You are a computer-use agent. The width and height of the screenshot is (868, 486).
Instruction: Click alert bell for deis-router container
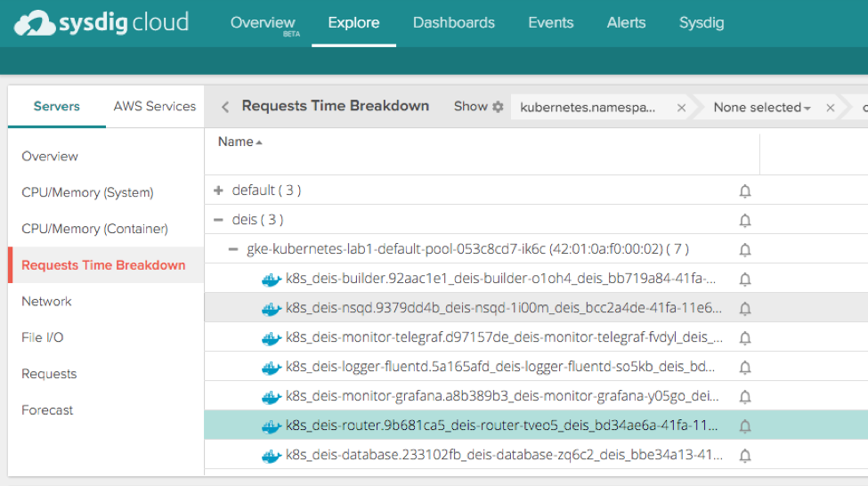(x=745, y=425)
